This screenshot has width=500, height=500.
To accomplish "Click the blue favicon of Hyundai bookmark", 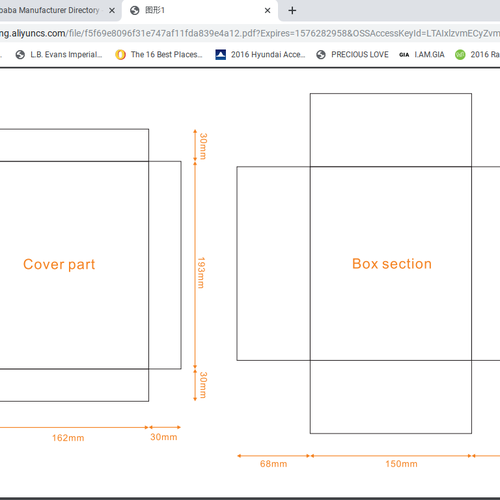I will [221, 55].
